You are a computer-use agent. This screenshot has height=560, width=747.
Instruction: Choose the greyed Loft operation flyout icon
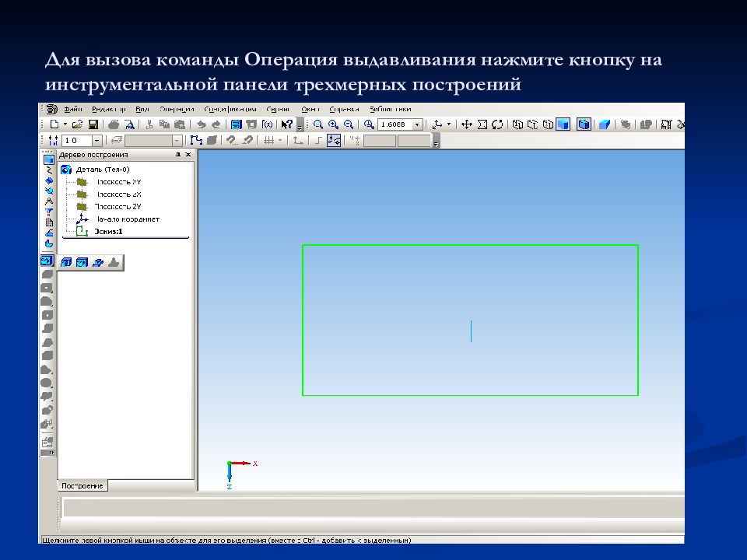pyautogui.click(x=114, y=262)
